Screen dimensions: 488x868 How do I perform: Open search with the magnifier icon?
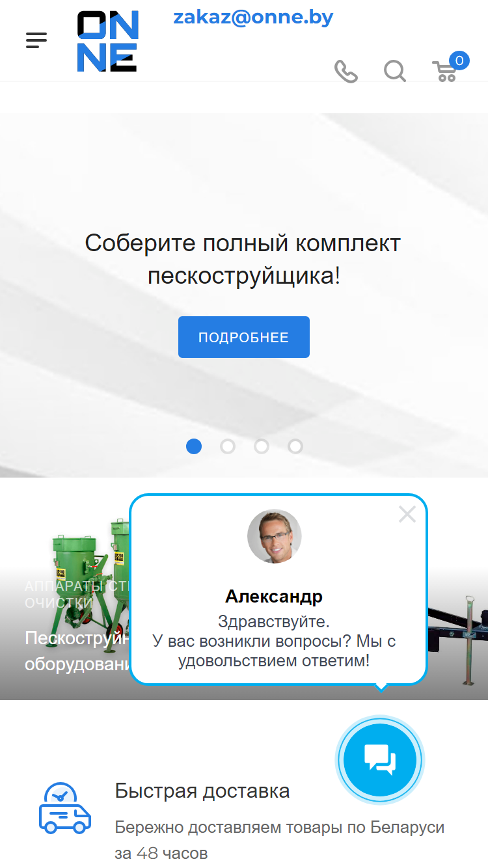coord(394,71)
